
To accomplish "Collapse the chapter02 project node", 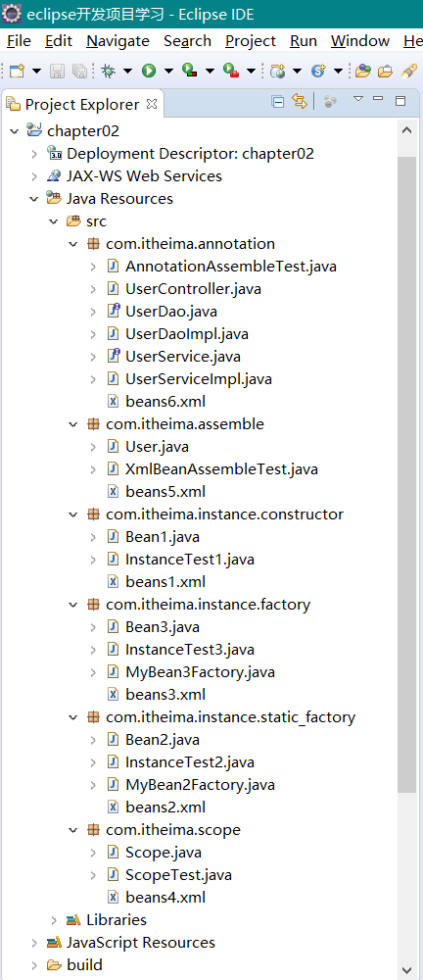I will pos(14,131).
